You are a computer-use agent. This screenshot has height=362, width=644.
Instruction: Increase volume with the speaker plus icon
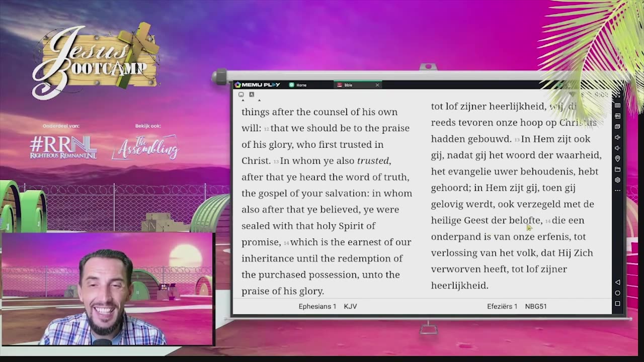click(617, 137)
